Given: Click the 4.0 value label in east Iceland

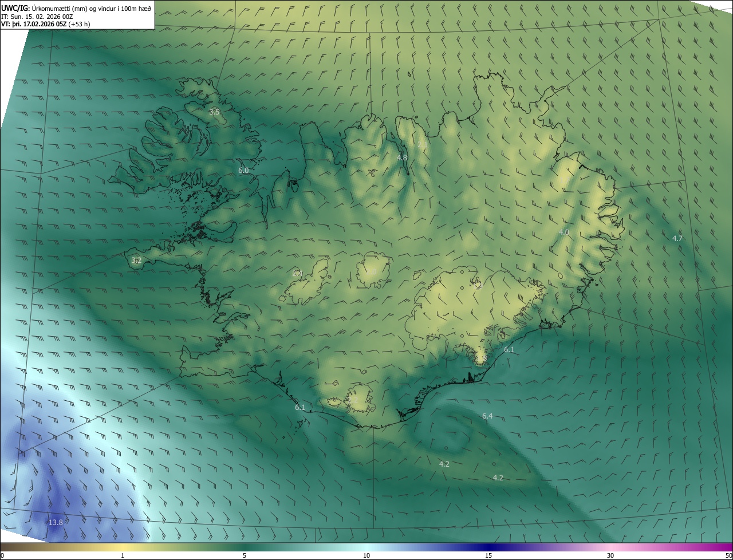Looking at the screenshot, I should (563, 232).
